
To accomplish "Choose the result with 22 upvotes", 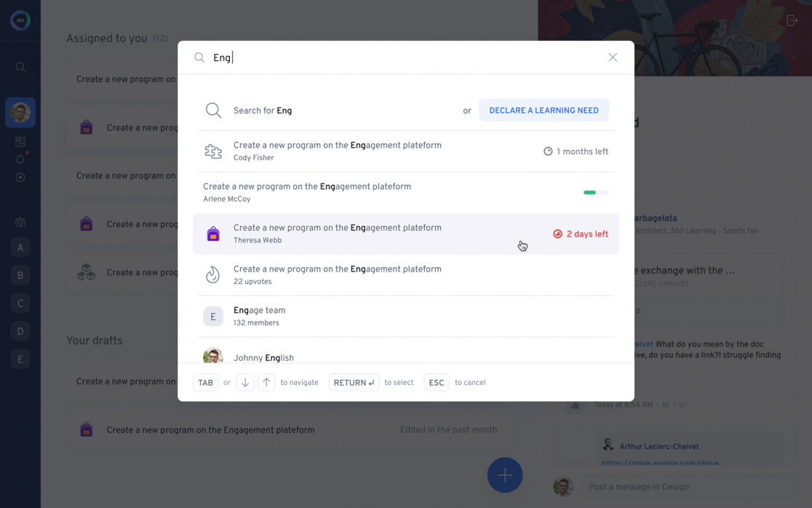I will [x=337, y=274].
